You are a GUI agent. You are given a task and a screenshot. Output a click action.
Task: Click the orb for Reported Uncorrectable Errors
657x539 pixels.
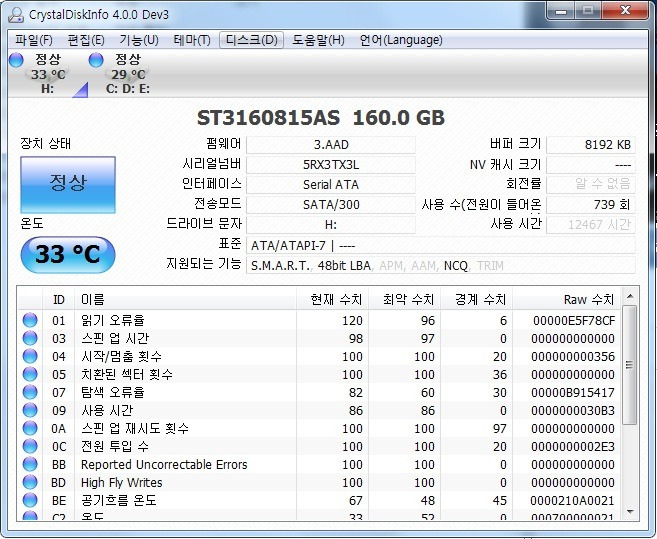click(x=30, y=464)
